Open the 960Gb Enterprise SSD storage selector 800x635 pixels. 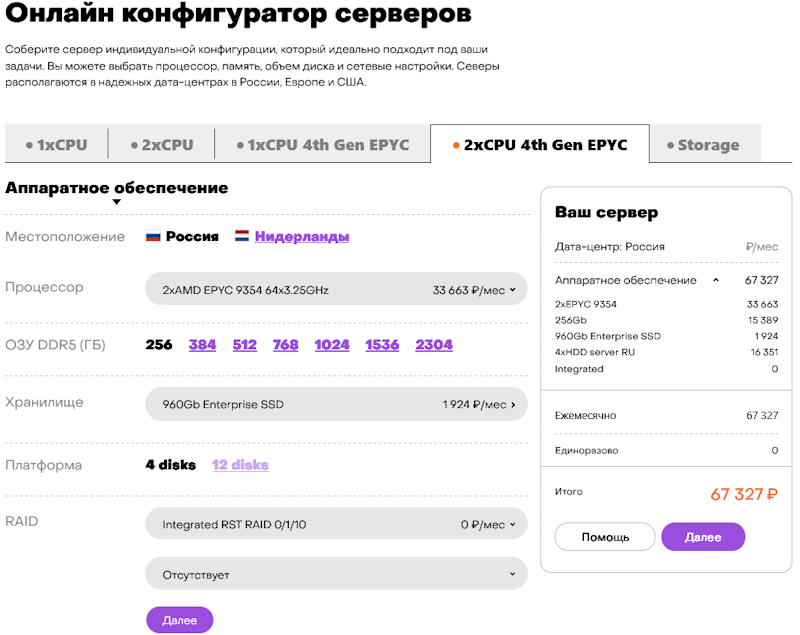(x=336, y=405)
